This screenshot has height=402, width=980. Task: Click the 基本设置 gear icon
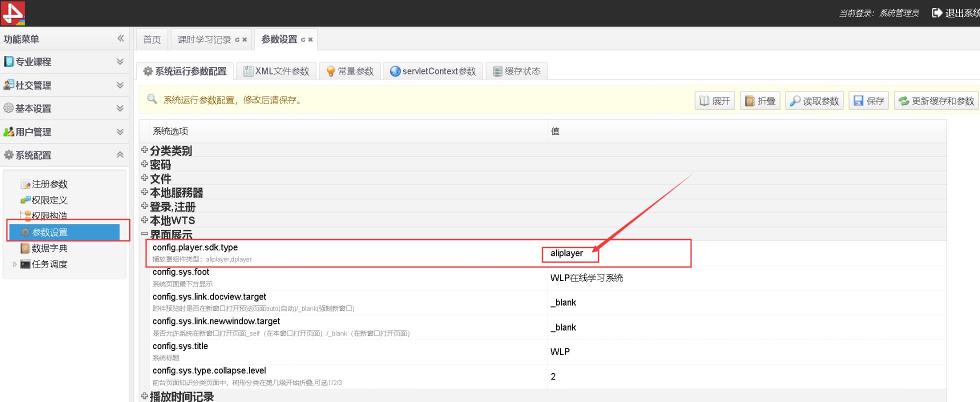pyautogui.click(x=8, y=107)
